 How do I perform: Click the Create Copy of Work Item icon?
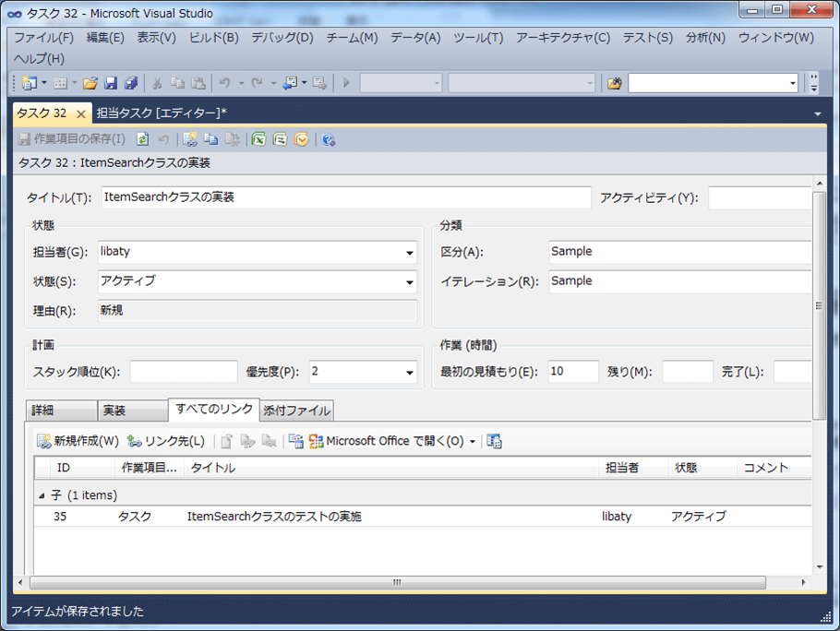(x=211, y=139)
